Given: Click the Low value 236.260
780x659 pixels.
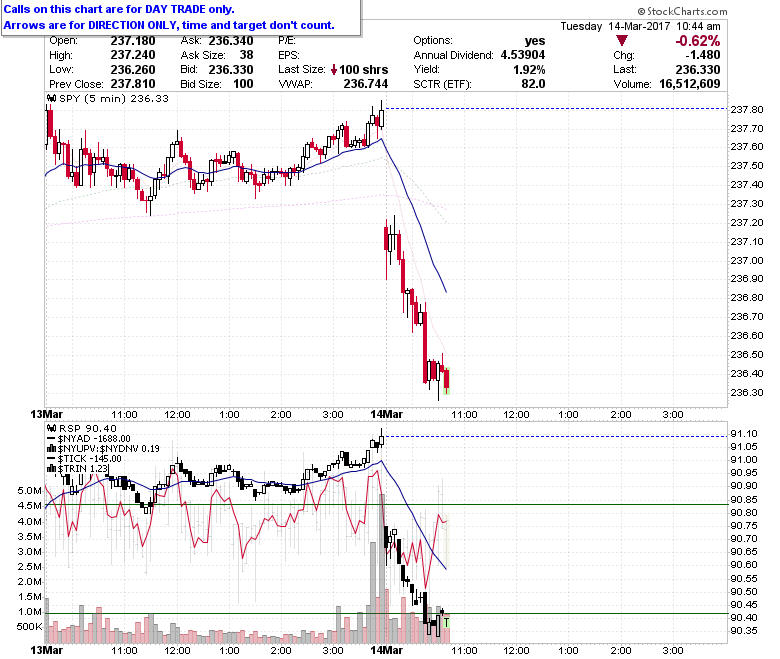Looking at the screenshot, I should [133, 70].
